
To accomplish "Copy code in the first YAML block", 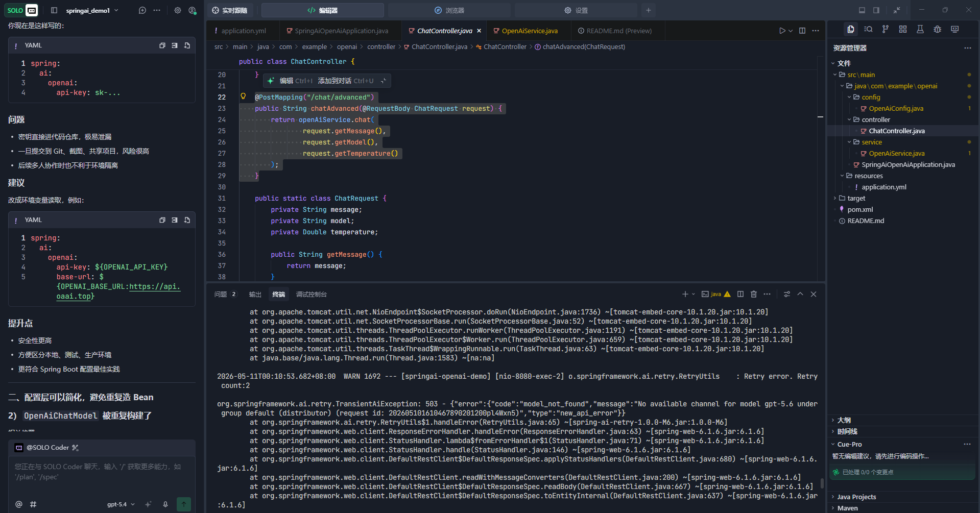I will 162,45.
